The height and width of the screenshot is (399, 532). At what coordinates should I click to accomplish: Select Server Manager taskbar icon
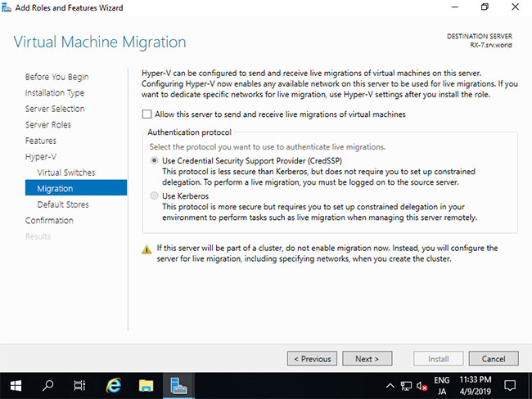178,386
